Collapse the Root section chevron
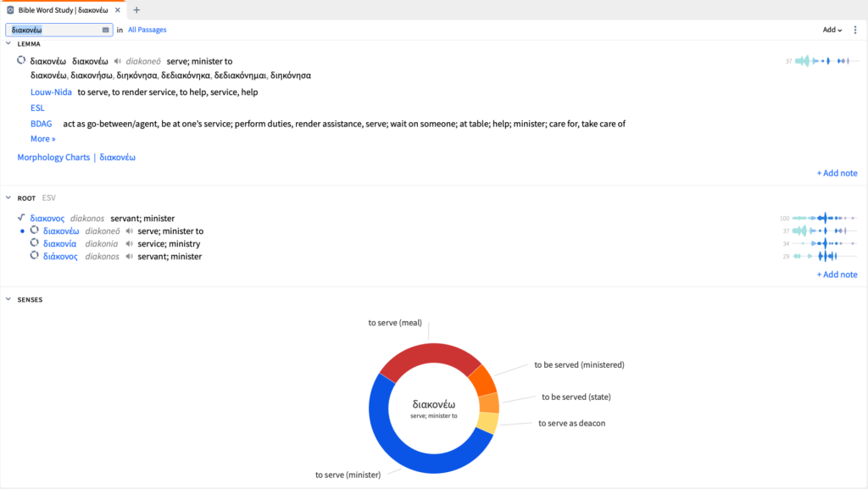The height and width of the screenshot is (489, 868). (8, 197)
